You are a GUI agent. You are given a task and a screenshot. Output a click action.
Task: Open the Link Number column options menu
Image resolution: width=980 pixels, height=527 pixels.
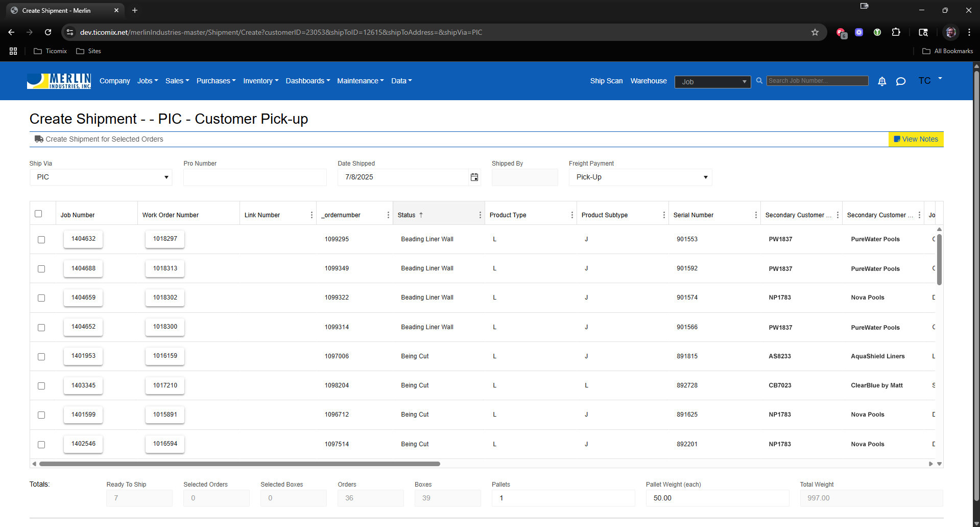pos(312,215)
